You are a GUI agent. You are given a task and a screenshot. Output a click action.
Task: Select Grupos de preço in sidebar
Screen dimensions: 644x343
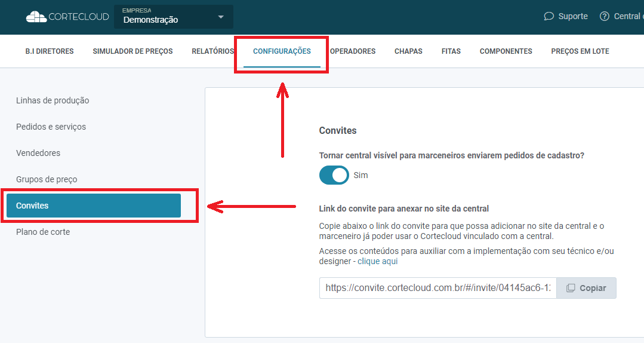coord(47,179)
